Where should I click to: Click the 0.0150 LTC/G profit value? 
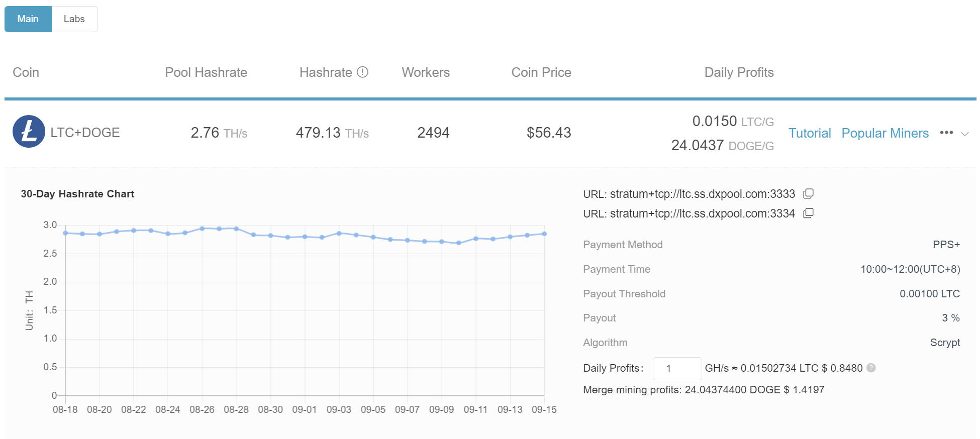pos(733,121)
